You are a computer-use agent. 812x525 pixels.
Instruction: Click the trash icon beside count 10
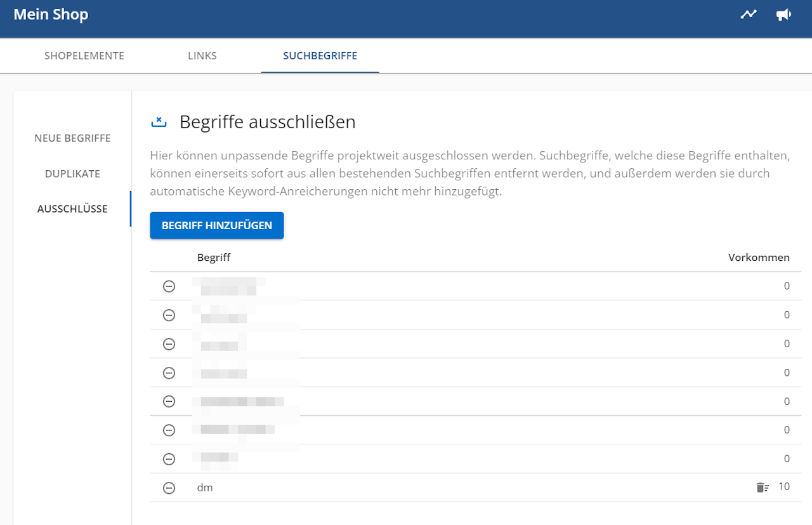762,488
